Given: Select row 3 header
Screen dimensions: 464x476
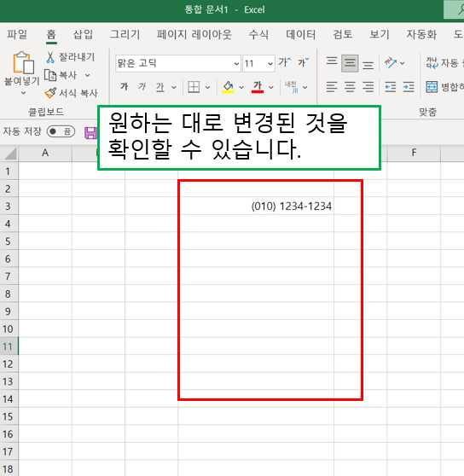Looking at the screenshot, I should [9, 206].
